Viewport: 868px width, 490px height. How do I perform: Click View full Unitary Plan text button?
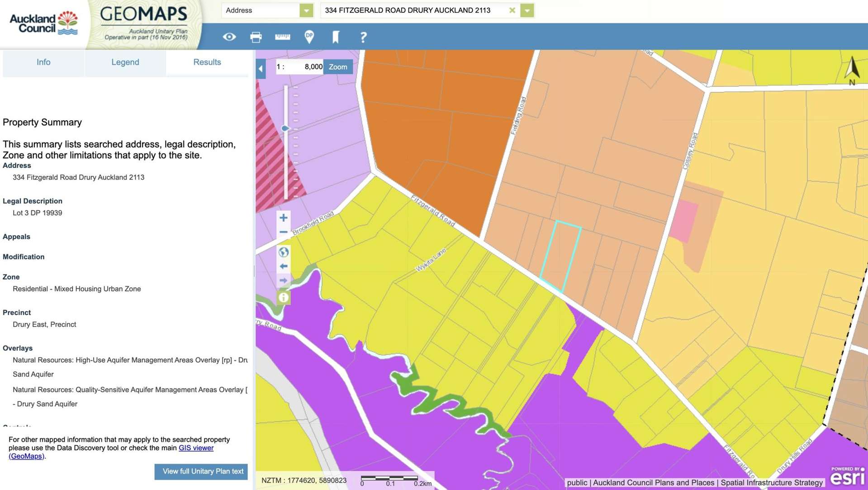[x=201, y=471]
